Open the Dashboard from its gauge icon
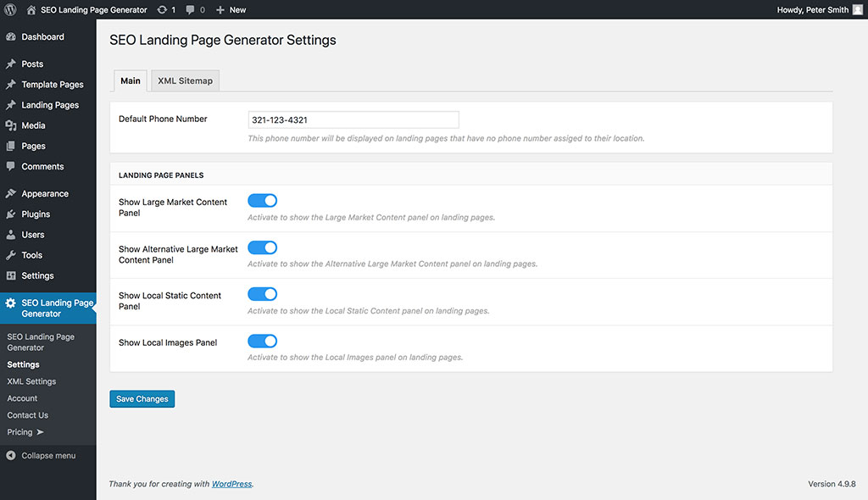The width and height of the screenshot is (868, 500). 12,36
